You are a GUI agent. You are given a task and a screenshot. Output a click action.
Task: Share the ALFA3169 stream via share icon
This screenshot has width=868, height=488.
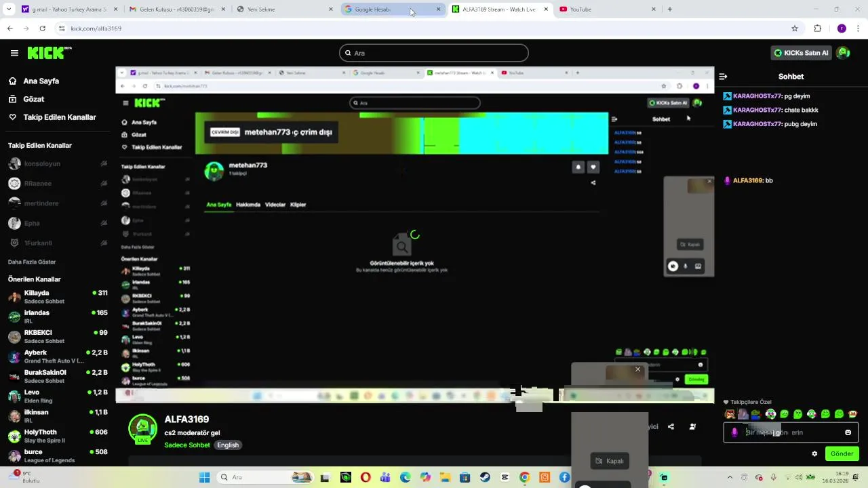[x=671, y=426]
